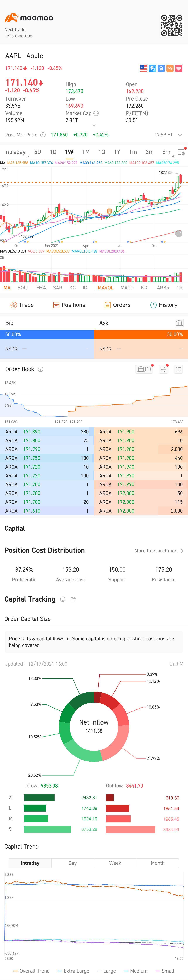Switch Capital Trend to Day
This screenshot has width=188, height=980.
pos(72,863)
